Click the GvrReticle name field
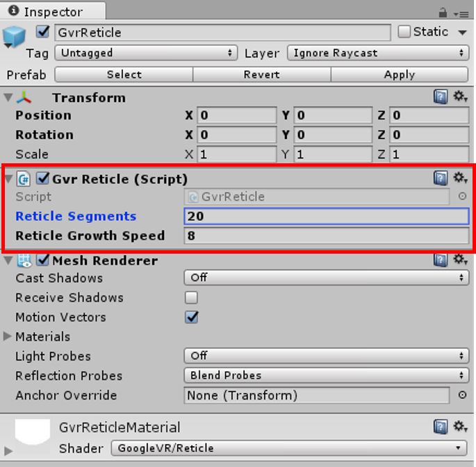 pos(222,32)
